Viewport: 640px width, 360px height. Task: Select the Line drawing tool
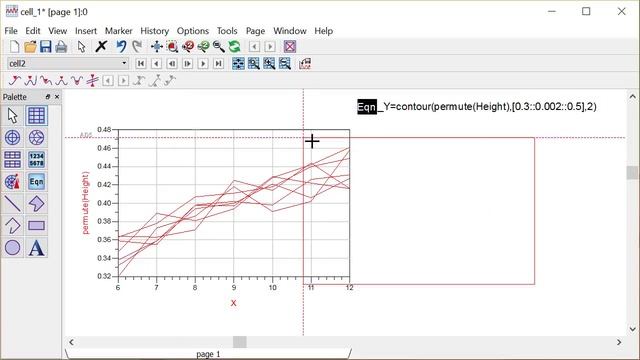coord(13,204)
